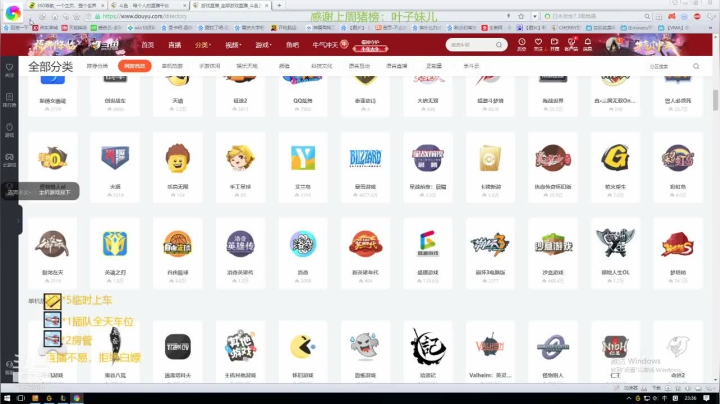Open the Nioh game category
This screenshot has height=404, width=720.
pos(615,351)
